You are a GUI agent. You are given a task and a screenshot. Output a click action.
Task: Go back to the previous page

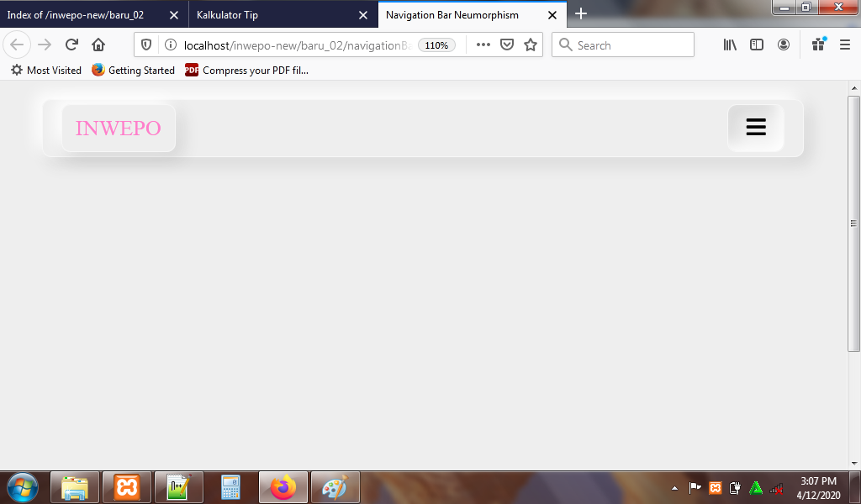(x=17, y=45)
